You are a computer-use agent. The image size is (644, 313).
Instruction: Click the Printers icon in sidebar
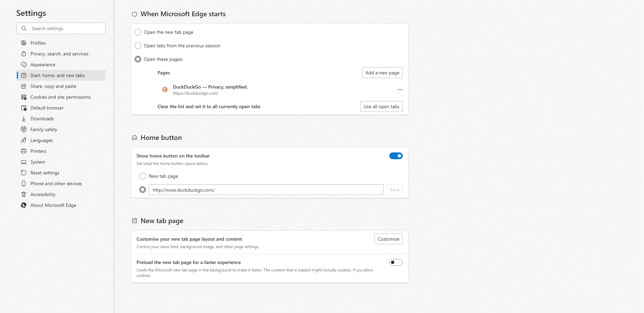pos(24,151)
